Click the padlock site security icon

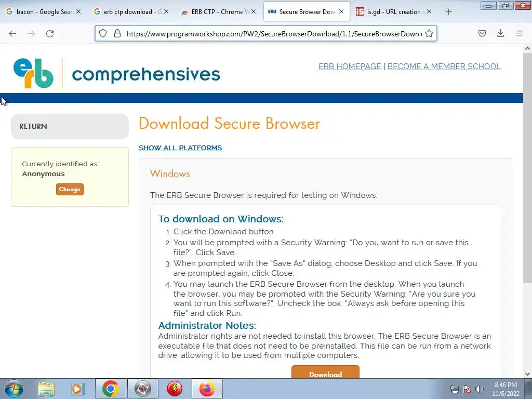click(x=117, y=34)
